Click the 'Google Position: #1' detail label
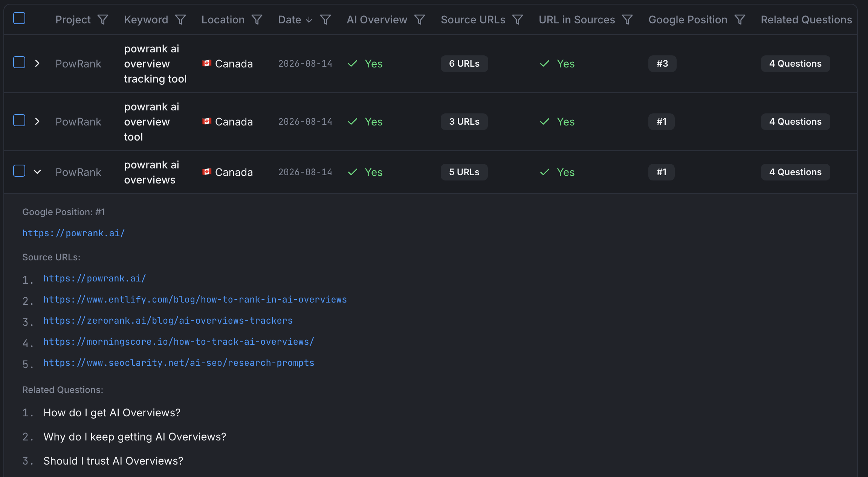Screen dimensions: 868x477 pyautogui.click(x=64, y=212)
